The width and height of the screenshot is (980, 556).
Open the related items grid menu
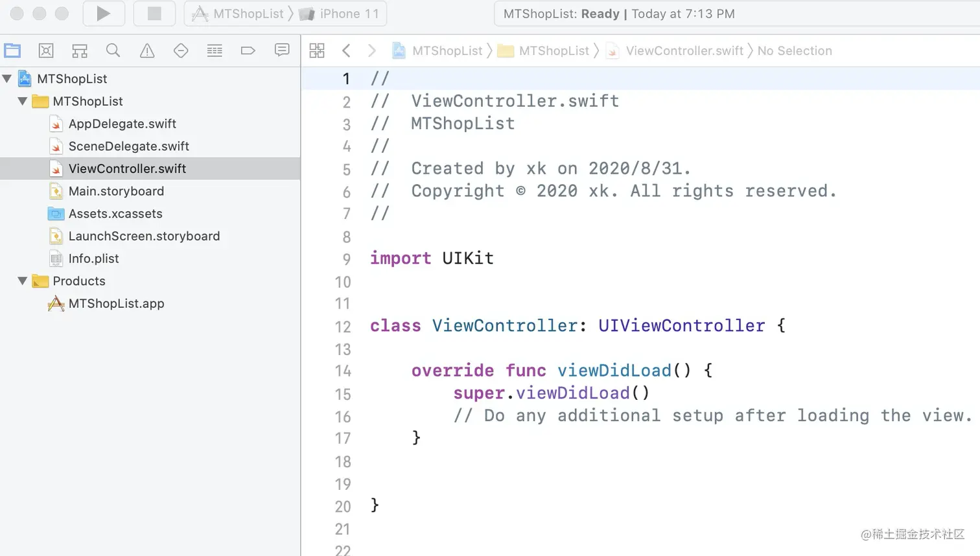pos(317,51)
